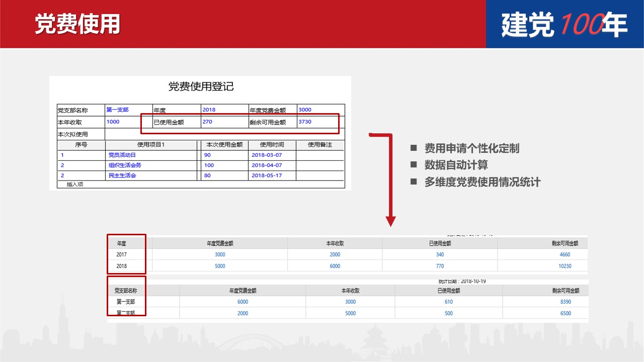
Task: Click the 党费使用登记 form title
Action: click(x=201, y=86)
